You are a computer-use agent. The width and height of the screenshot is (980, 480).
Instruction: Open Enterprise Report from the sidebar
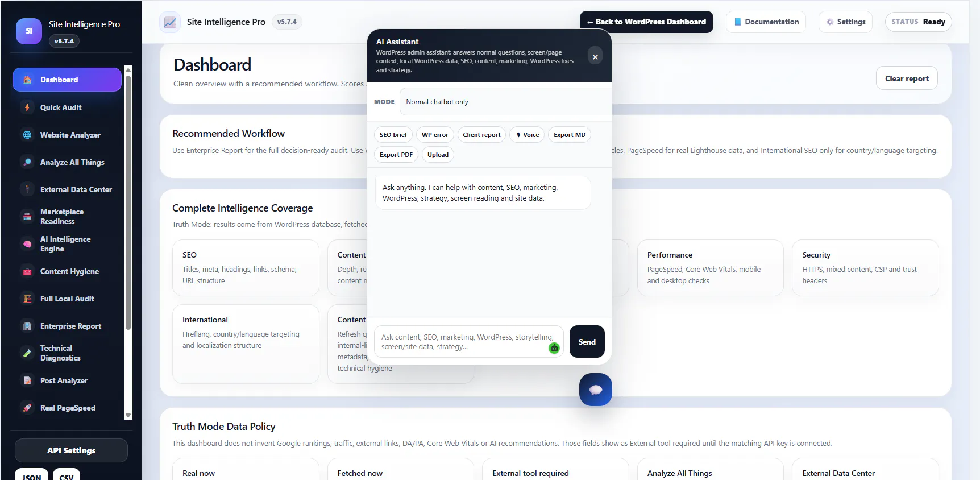pyautogui.click(x=67, y=326)
